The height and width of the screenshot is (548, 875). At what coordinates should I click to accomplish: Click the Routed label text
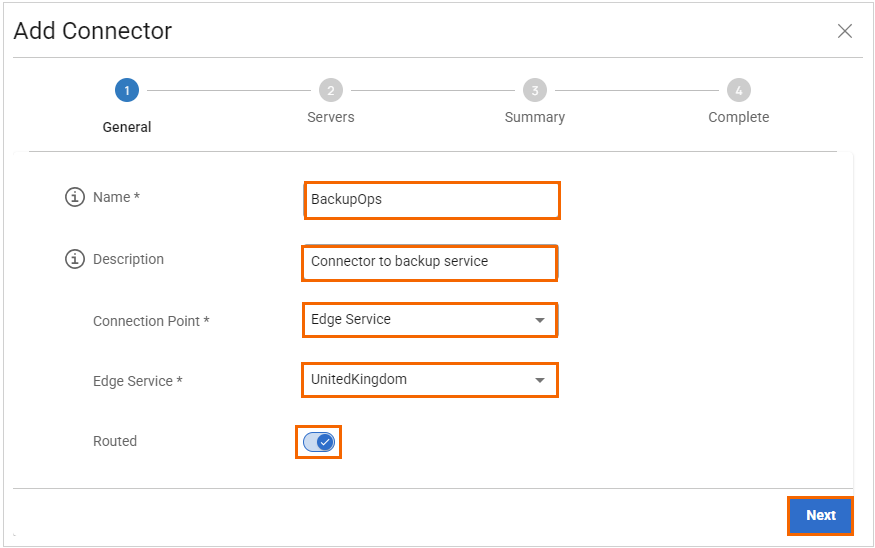(115, 441)
